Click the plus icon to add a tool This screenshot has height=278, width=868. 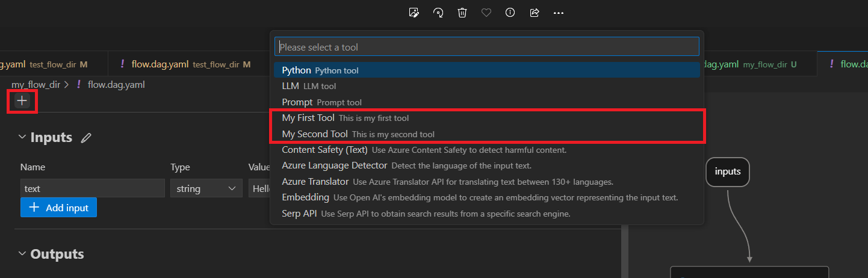pyautogui.click(x=22, y=100)
